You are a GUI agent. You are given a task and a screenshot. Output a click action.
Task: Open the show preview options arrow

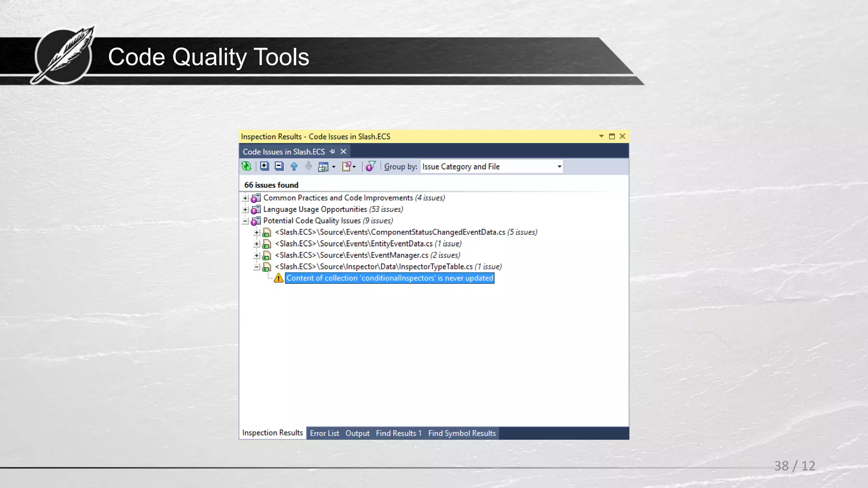click(334, 167)
